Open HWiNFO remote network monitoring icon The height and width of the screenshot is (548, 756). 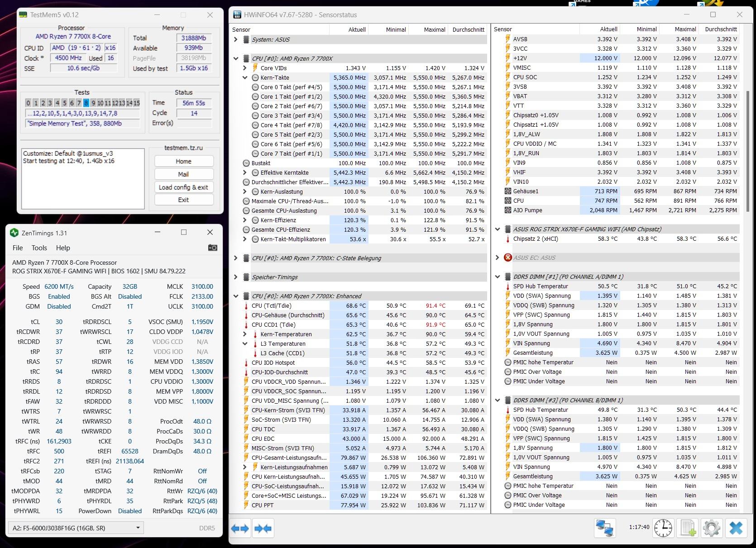(x=605, y=528)
